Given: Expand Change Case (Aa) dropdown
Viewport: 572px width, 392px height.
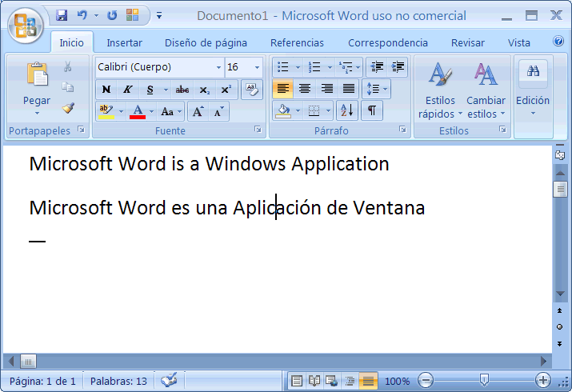Looking at the screenshot, I should point(179,111).
